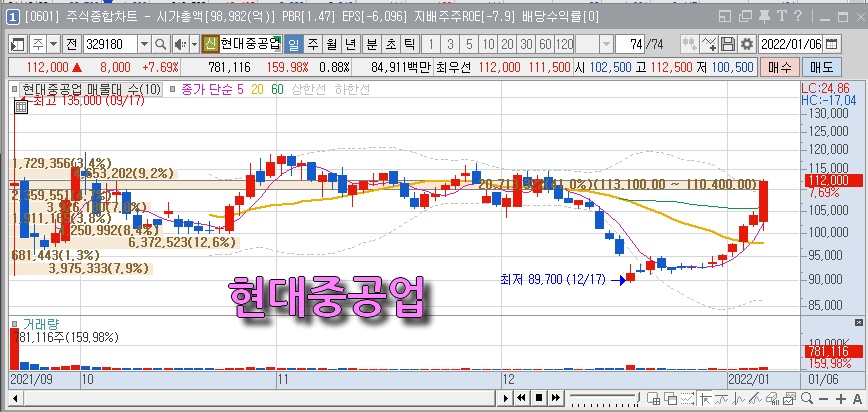Click the add indicator line icon

tap(709, 44)
